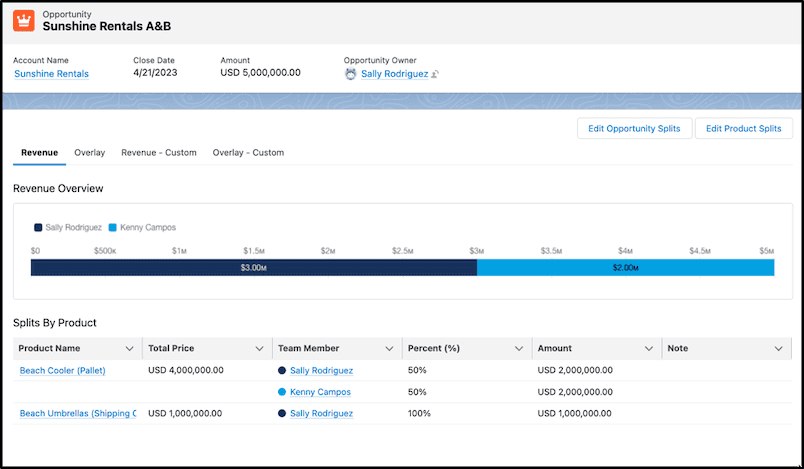Click the Sally Rodriguez legend color square
This screenshot has width=804, height=469.
click(38, 228)
